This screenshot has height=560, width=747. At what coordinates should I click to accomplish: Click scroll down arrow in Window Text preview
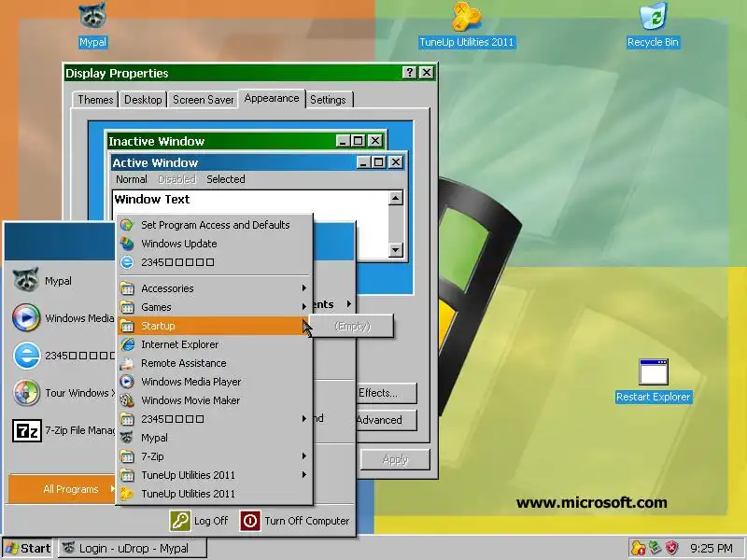point(395,249)
